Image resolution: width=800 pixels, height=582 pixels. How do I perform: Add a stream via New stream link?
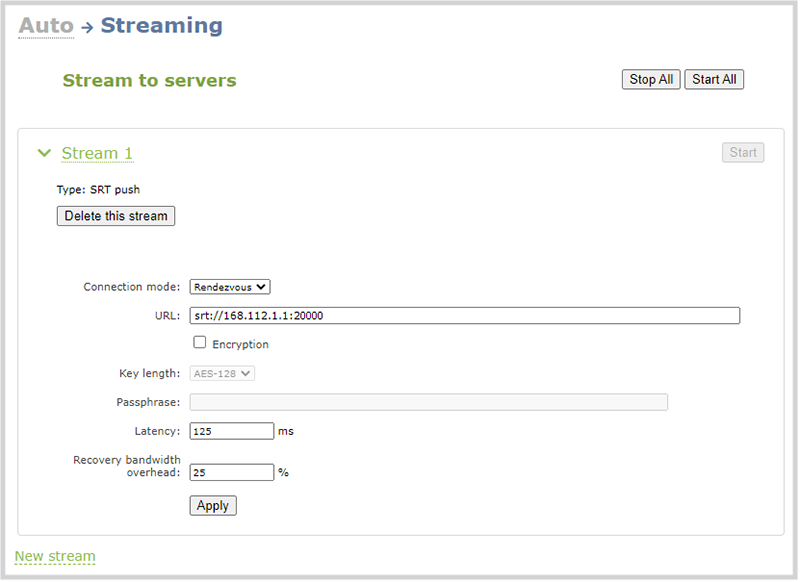55,556
